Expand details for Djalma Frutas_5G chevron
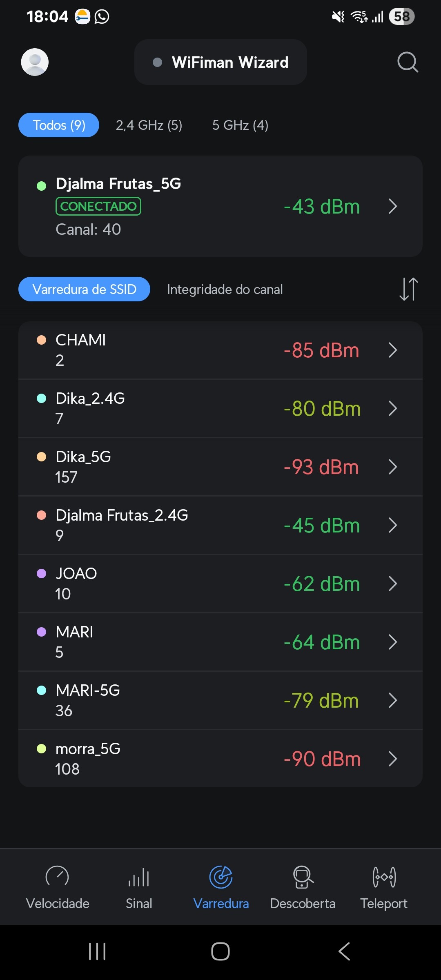The image size is (441, 980). coord(392,207)
